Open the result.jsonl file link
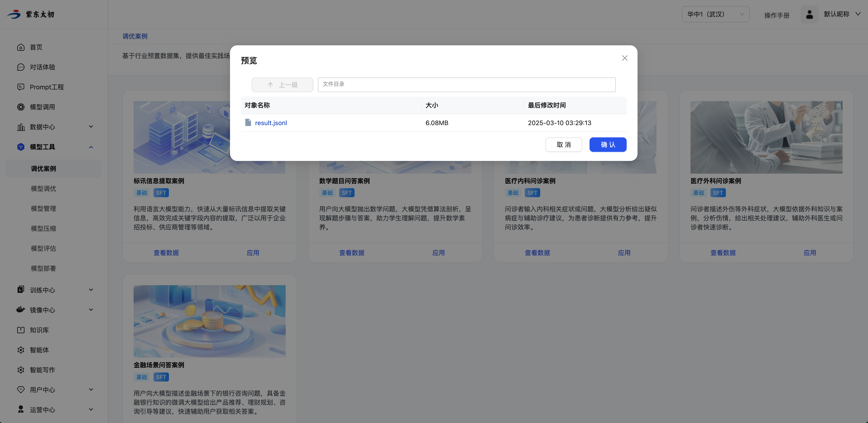Image resolution: width=868 pixels, height=423 pixels. click(271, 123)
